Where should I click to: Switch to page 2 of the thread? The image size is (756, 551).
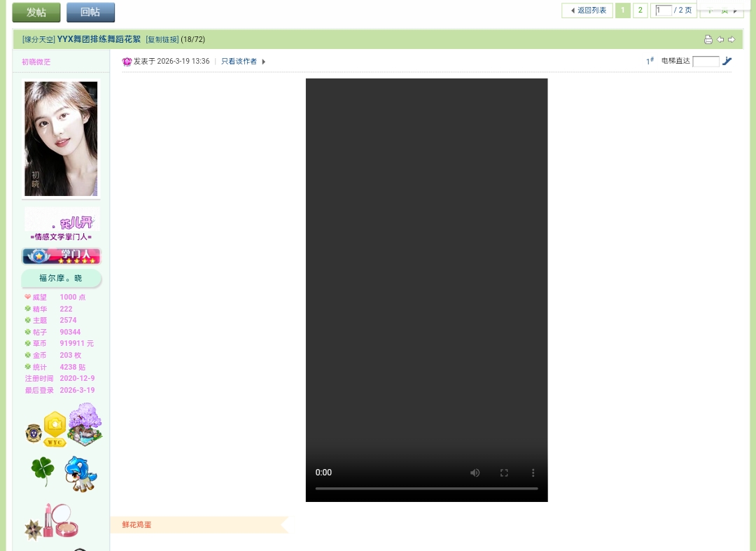640,10
